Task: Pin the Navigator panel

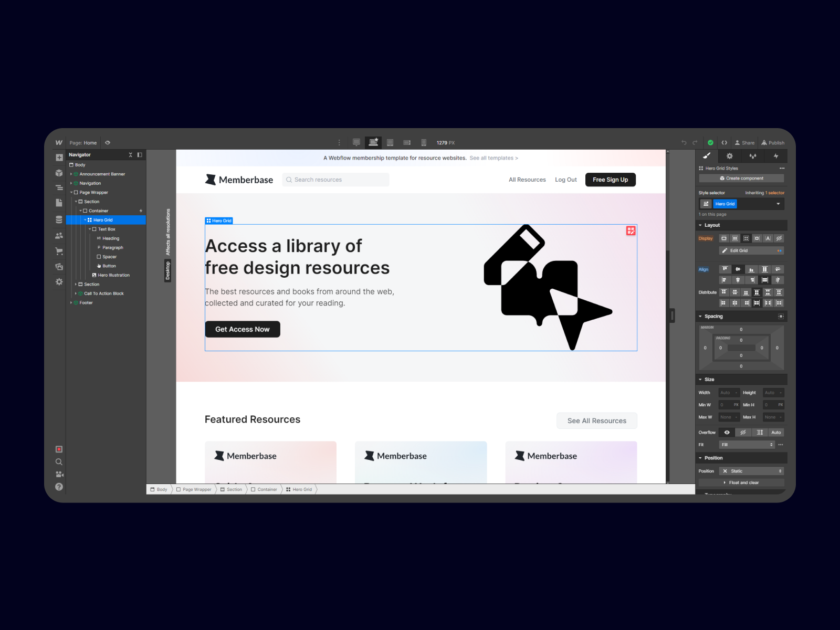Action: [x=140, y=155]
